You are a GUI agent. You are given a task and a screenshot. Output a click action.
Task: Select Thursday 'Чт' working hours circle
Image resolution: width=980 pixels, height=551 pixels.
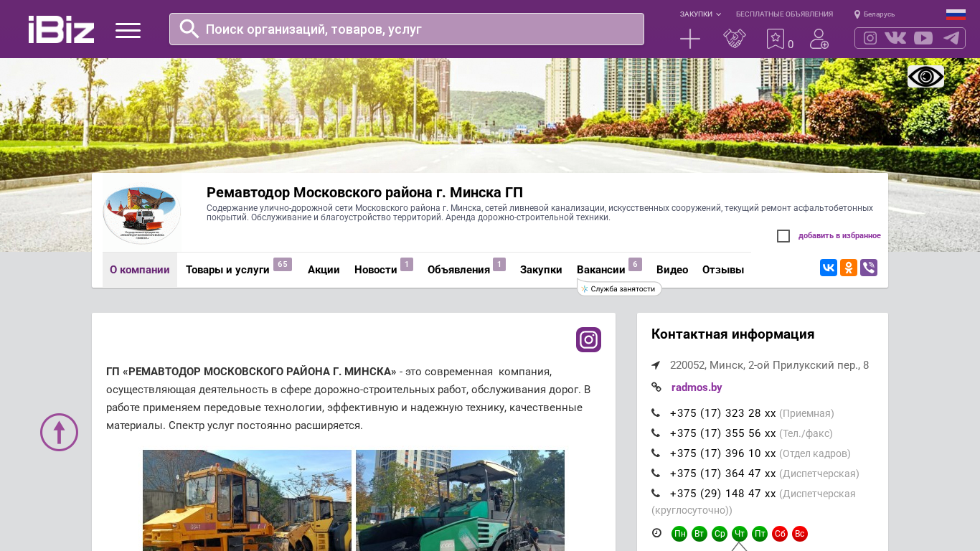point(739,534)
